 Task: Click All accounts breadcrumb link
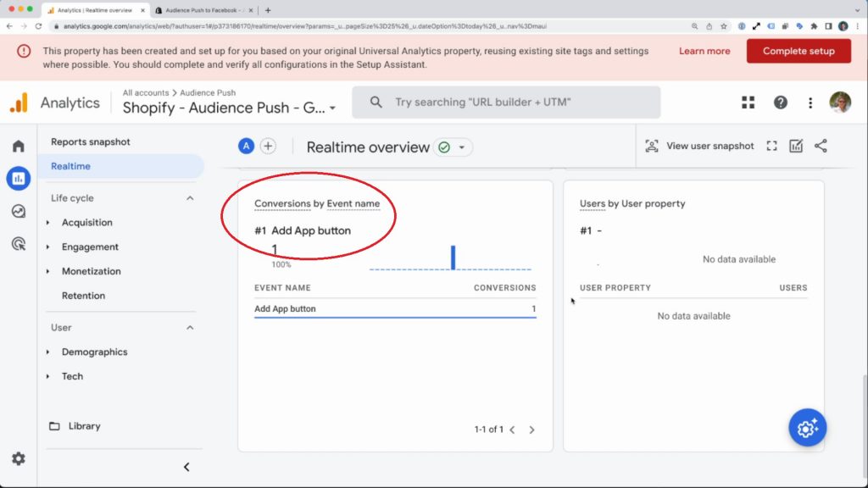tap(146, 92)
